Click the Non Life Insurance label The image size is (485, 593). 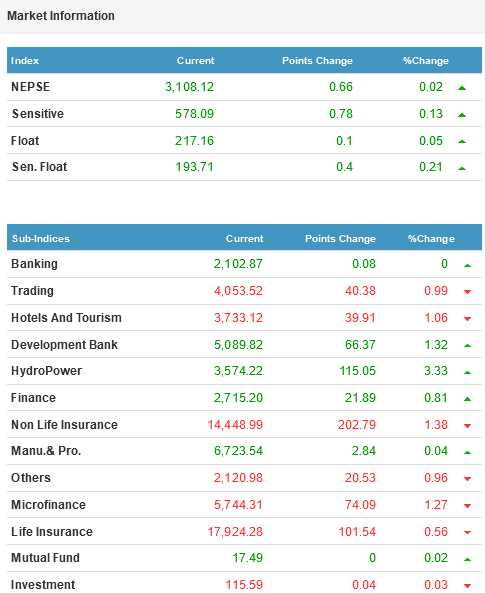[x=64, y=425]
